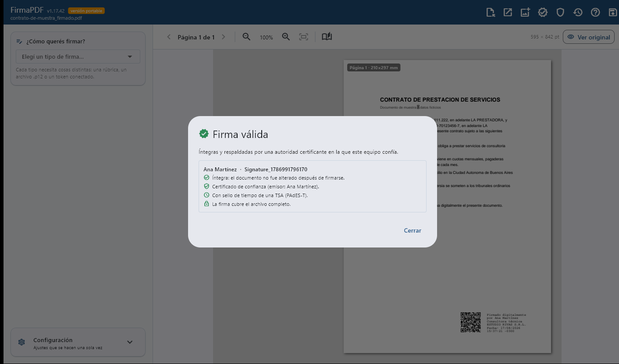Click the '¿Cómo querés firmar?' heading icon
The image size is (619, 364).
tap(19, 42)
